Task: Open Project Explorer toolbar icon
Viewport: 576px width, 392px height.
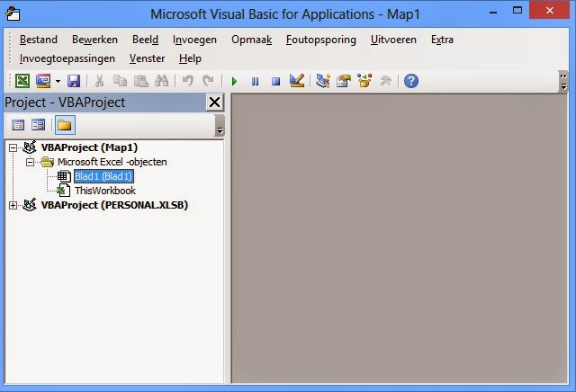Action: click(323, 81)
